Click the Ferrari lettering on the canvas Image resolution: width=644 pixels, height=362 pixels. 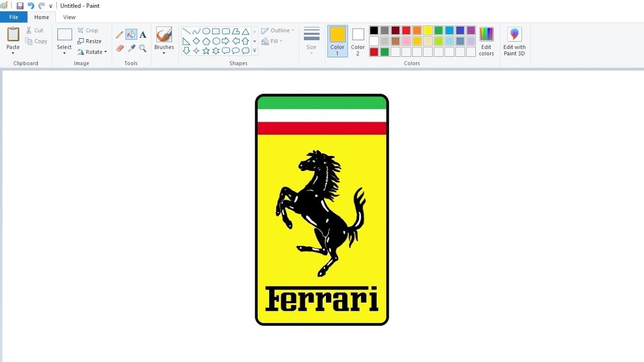[321, 299]
